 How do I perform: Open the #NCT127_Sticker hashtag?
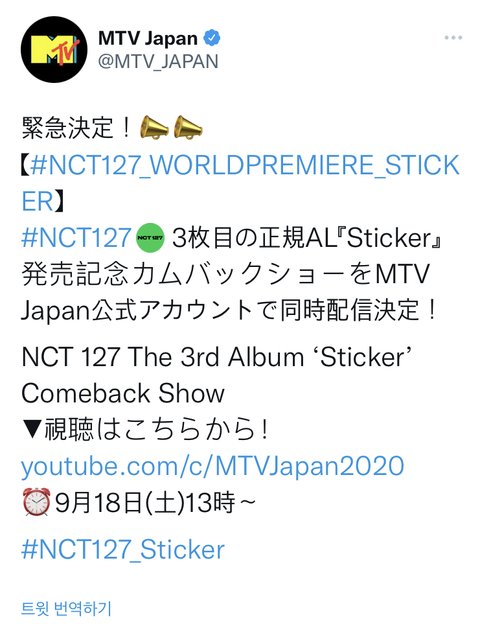click(123, 549)
